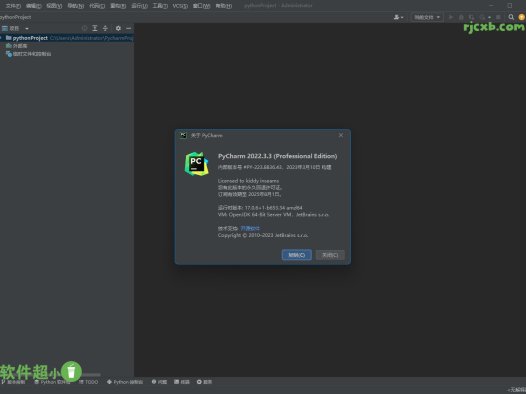Open the 重构(R) Refactor menu
Screen dimensions: 526x394
118,6
